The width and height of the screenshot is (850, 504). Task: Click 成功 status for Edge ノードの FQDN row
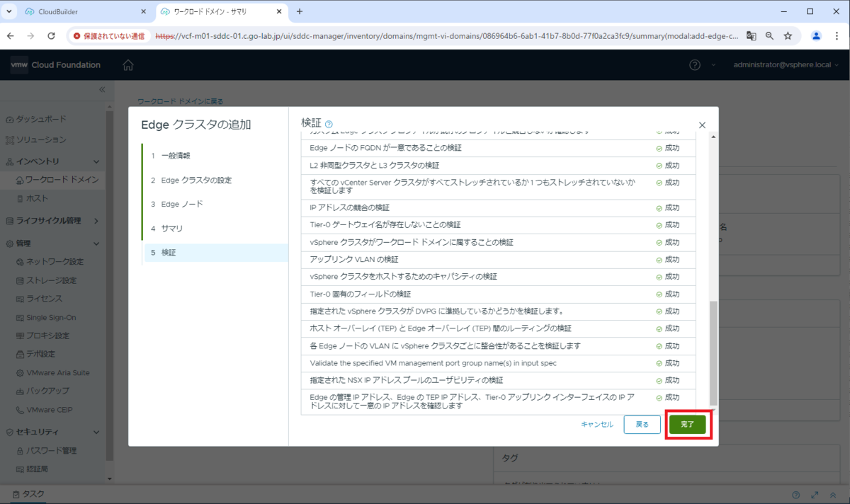[x=668, y=148]
